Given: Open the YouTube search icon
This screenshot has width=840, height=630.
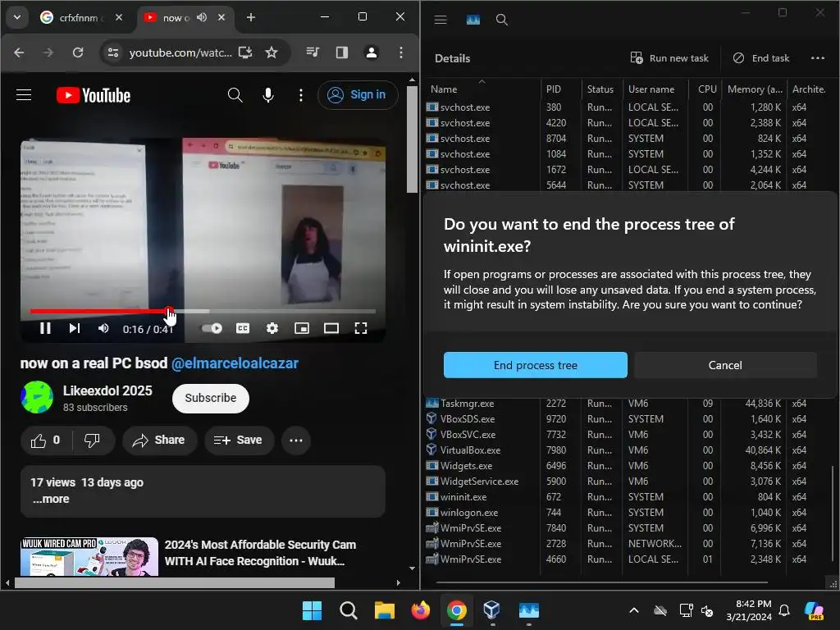Looking at the screenshot, I should (235, 95).
